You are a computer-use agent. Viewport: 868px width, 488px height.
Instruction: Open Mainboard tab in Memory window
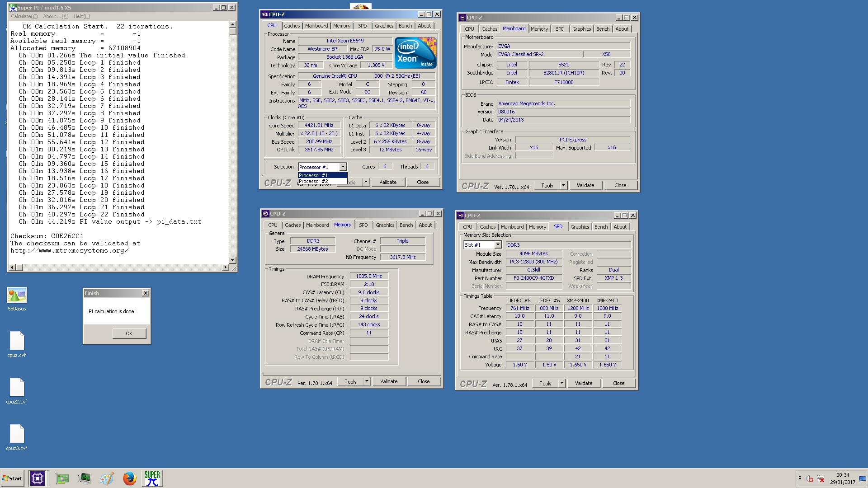pyautogui.click(x=317, y=225)
